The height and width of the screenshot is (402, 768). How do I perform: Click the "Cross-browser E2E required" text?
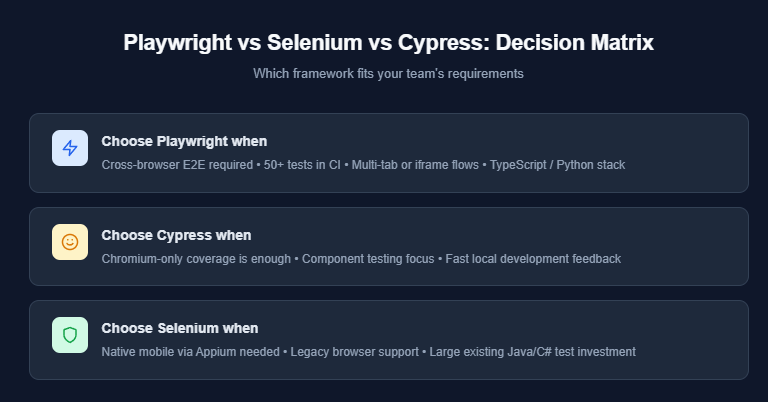[x=175, y=165]
